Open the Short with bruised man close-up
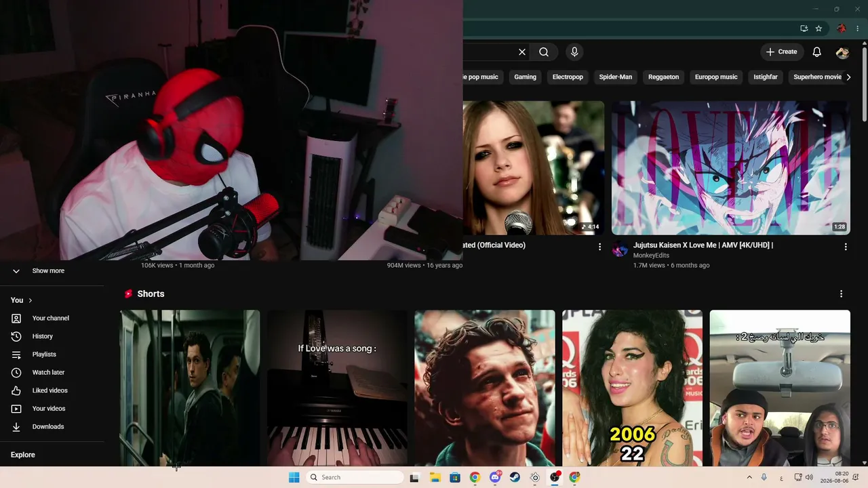 [x=485, y=388]
